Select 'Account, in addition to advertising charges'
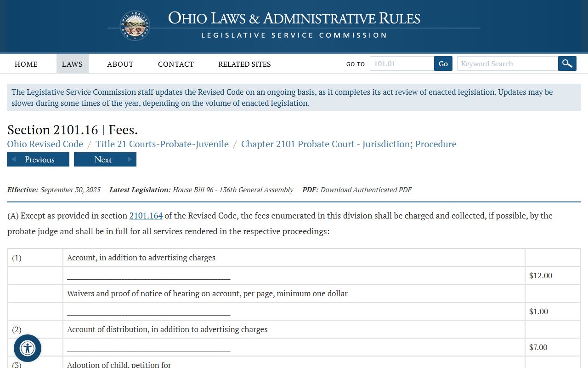 point(141,258)
